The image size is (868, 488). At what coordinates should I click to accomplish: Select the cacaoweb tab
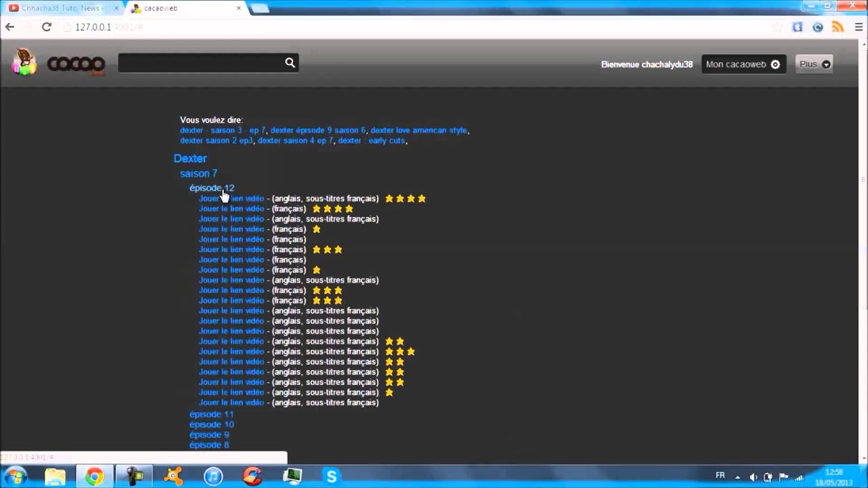click(x=184, y=8)
